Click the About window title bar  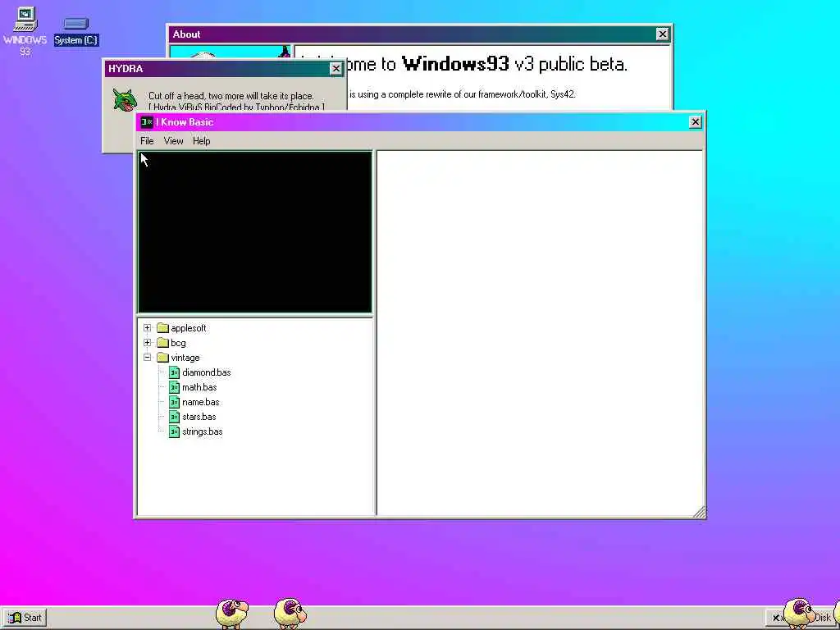point(419,34)
